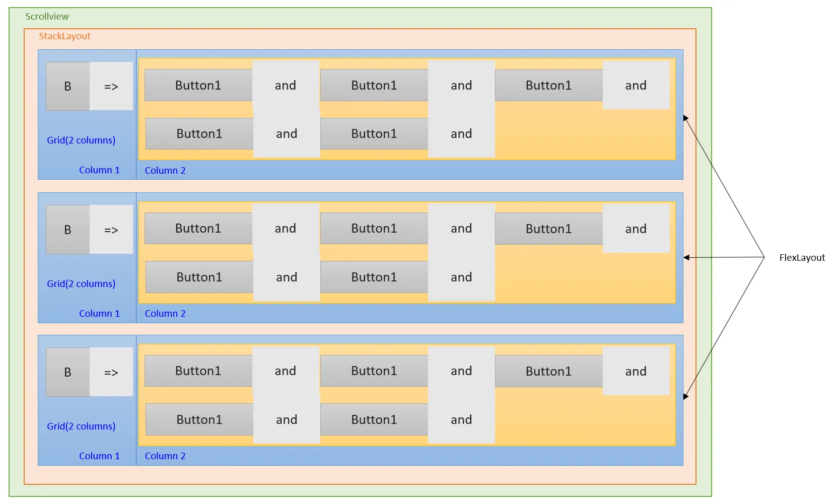Click second Button1 in bottom grid's upper row
Image resolution: width=835 pixels, height=504 pixels.
[x=374, y=371]
